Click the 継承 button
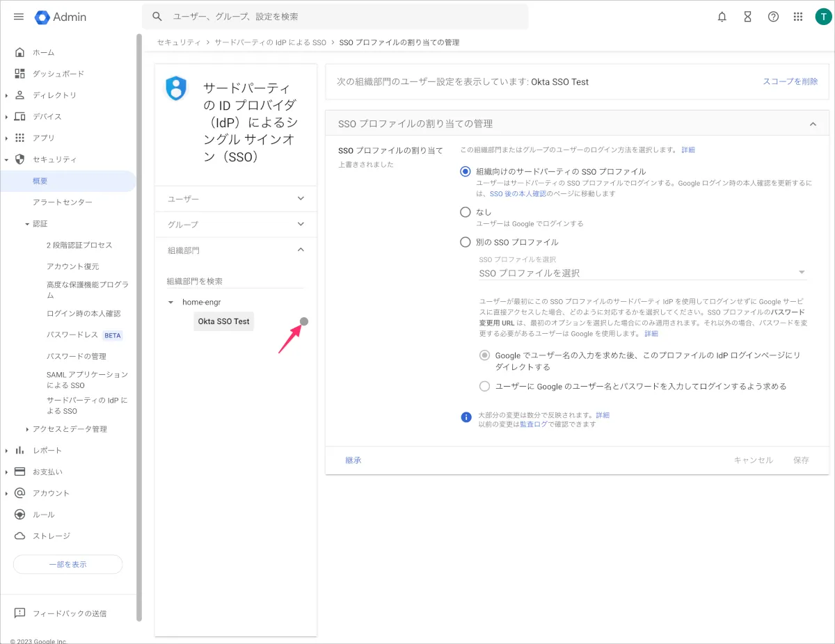835x644 pixels. pos(353,460)
